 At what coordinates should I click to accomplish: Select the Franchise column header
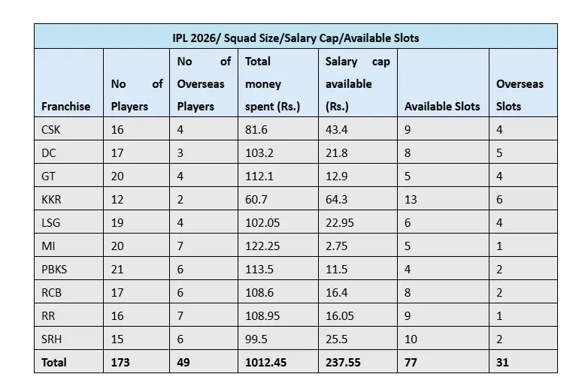click(x=65, y=107)
